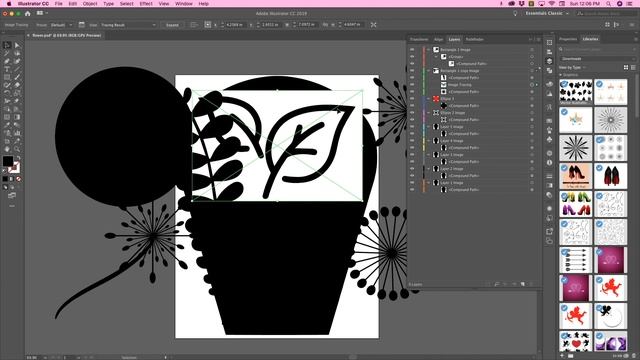The image size is (640, 360).
Task: Click the target circle of Image Tracing sublayer
Action: click(532, 85)
